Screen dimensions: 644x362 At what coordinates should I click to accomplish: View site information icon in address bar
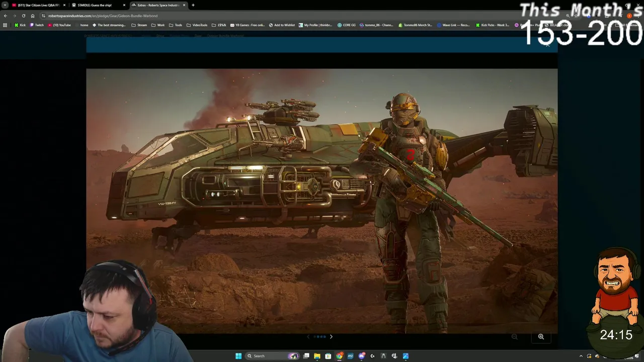coord(43,16)
